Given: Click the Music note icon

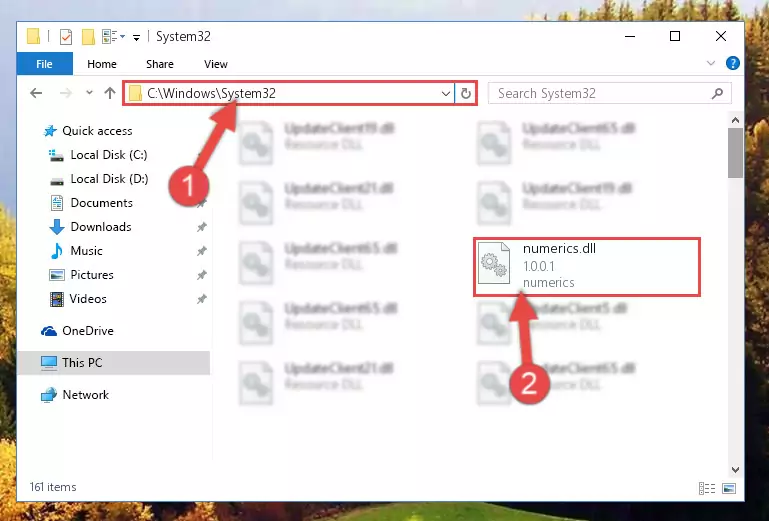Looking at the screenshot, I should tap(57, 251).
